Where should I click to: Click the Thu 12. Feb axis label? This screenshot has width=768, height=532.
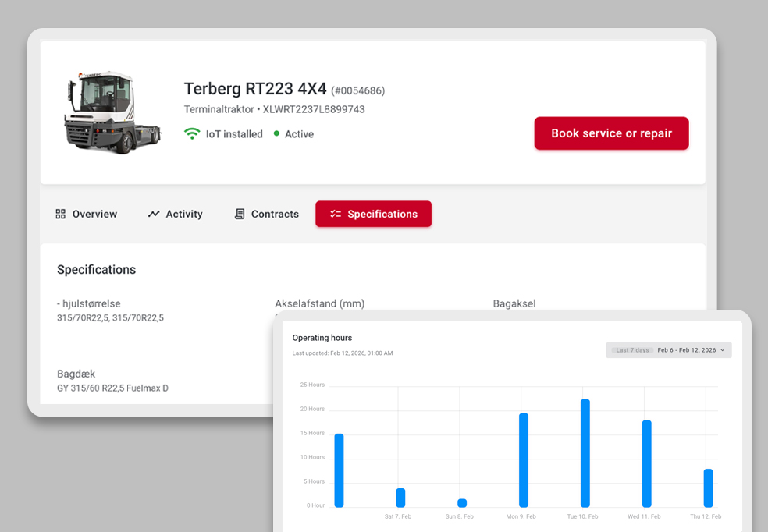pyautogui.click(x=706, y=516)
